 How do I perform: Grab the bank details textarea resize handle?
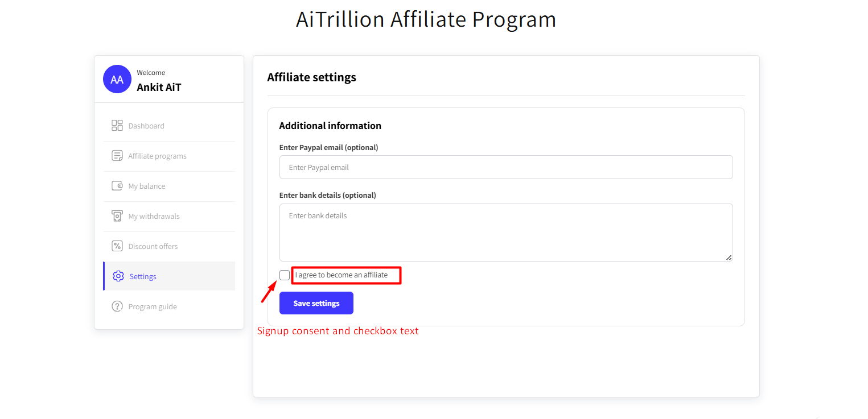point(729,258)
